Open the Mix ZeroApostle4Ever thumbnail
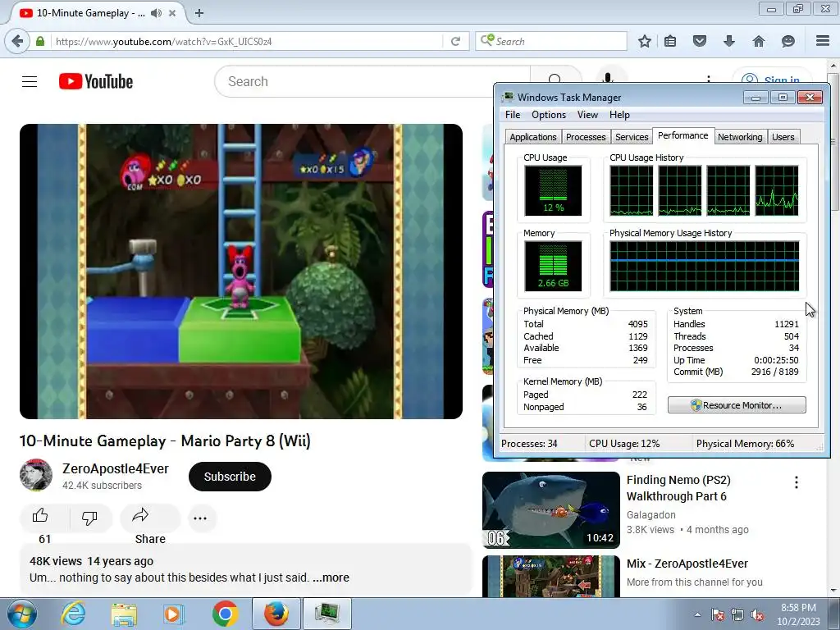Screen dimensions: 840x630 pyautogui.click(x=550, y=577)
